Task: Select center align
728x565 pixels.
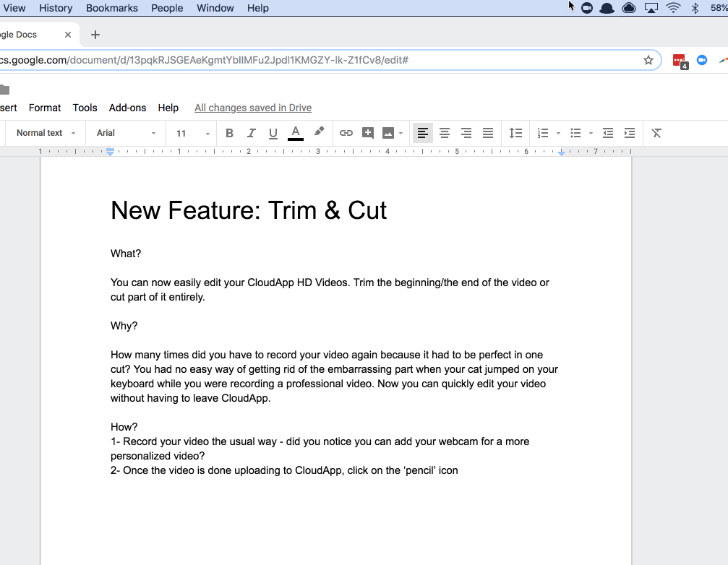Action: [x=445, y=133]
